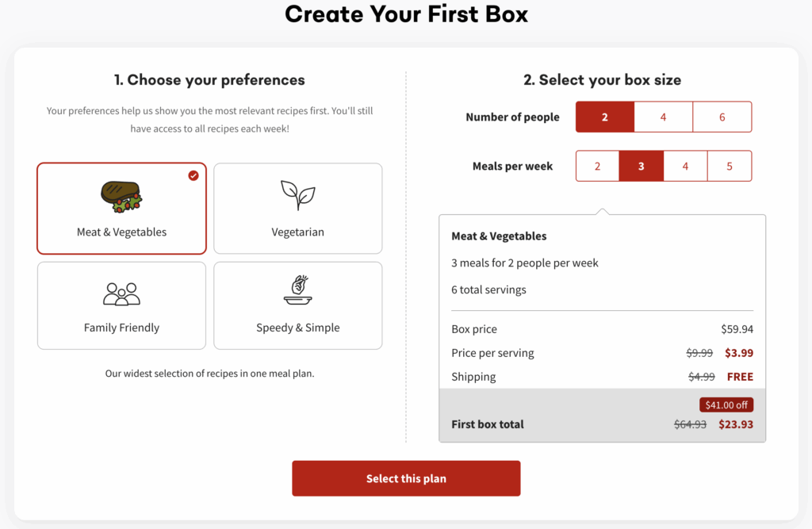Click the $23.93 first box total
Viewport: 812px width, 529px height.
click(x=736, y=424)
